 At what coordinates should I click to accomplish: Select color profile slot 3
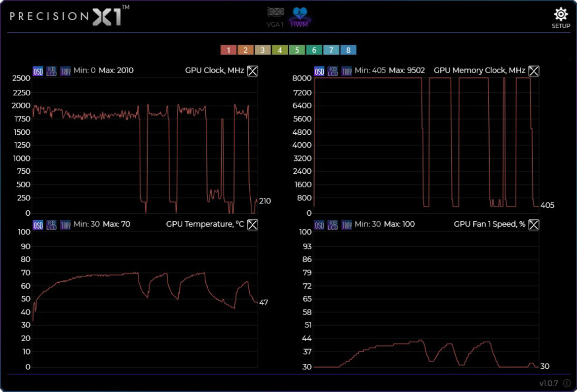tap(263, 50)
